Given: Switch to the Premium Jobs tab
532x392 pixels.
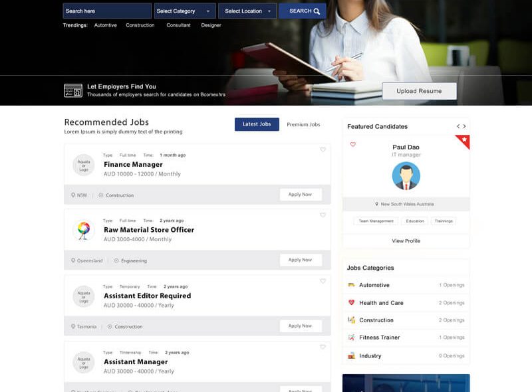Looking at the screenshot, I should click(303, 124).
